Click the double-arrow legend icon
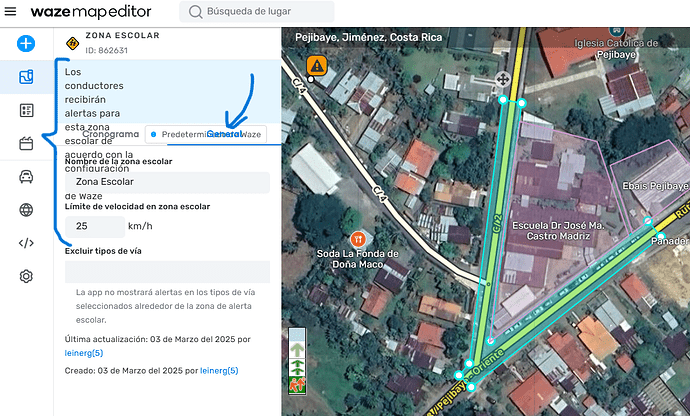The image size is (690, 416). pos(297,367)
